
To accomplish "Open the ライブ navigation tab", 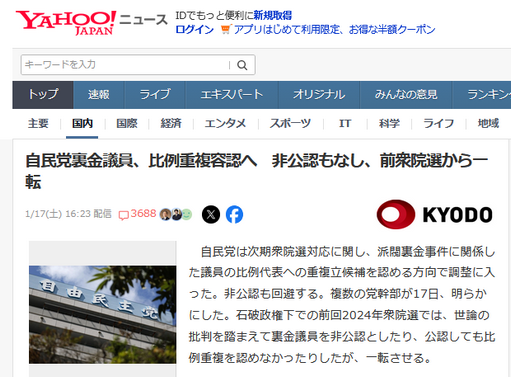I will (155, 95).
